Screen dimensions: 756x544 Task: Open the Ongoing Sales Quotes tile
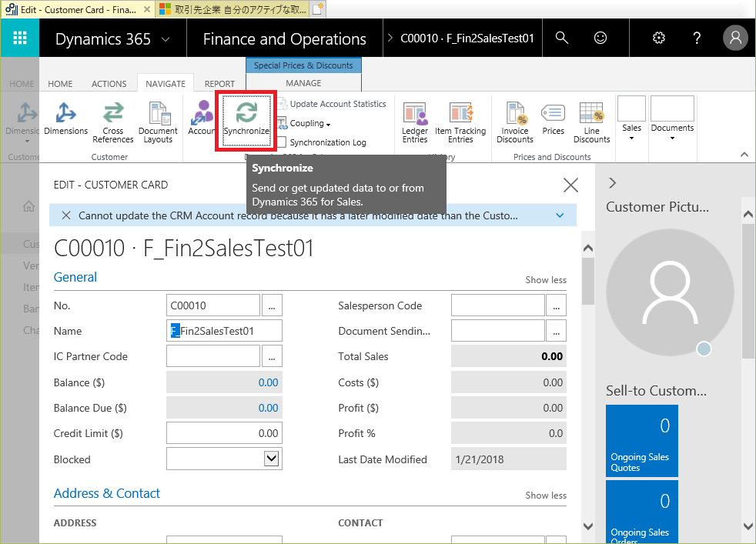point(642,441)
